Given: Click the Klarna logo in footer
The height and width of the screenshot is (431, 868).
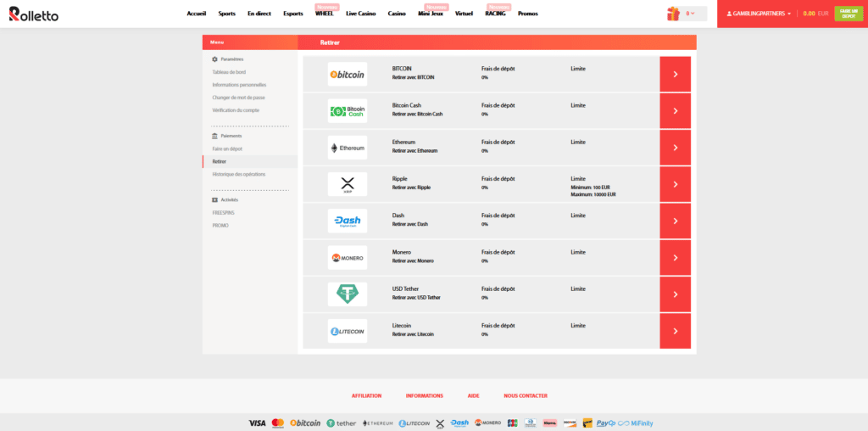Looking at the screenshot, I should 549,423.
